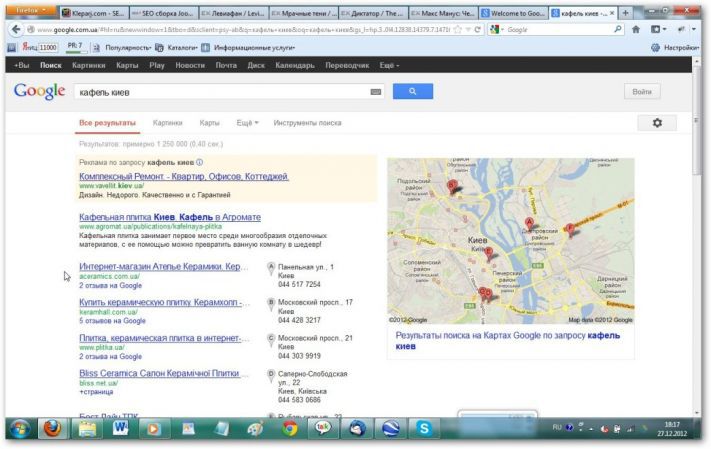Open Кафельная плитка Киев Agromat link
Screen dimensions: 711x449
pyautogui.click(x=170, y=217)
